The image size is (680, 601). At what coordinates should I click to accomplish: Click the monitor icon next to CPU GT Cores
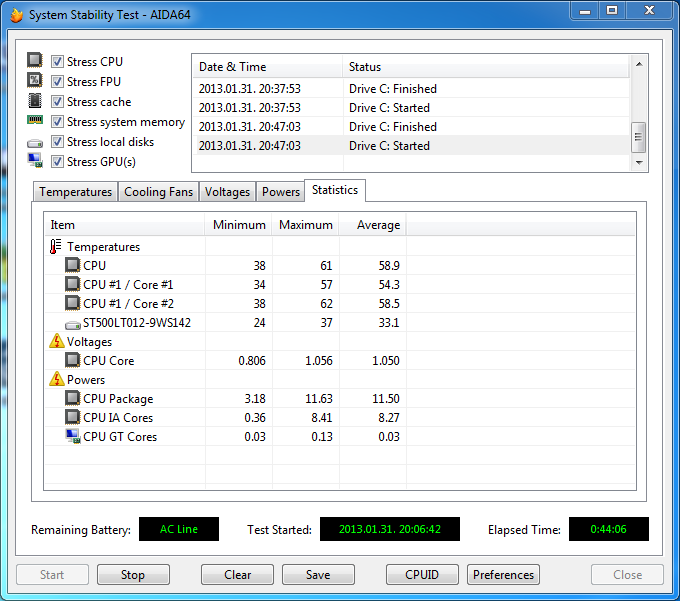coord(72,437)
